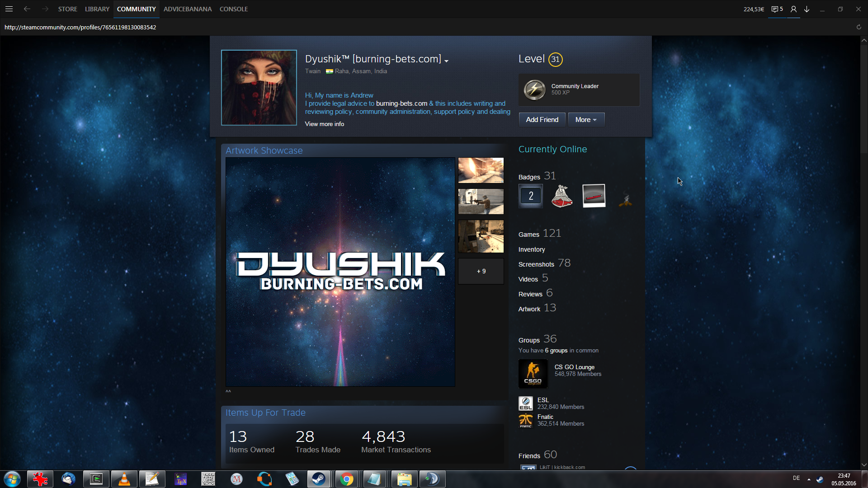The image size is (868, 488).
Task: Open the Fnatic group icon
Action: tap(525, 420)
